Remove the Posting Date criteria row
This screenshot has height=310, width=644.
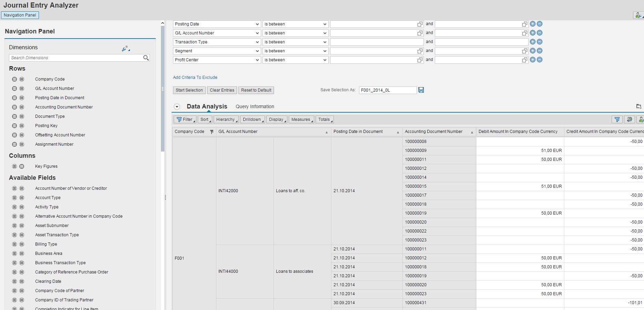point(540,24)
